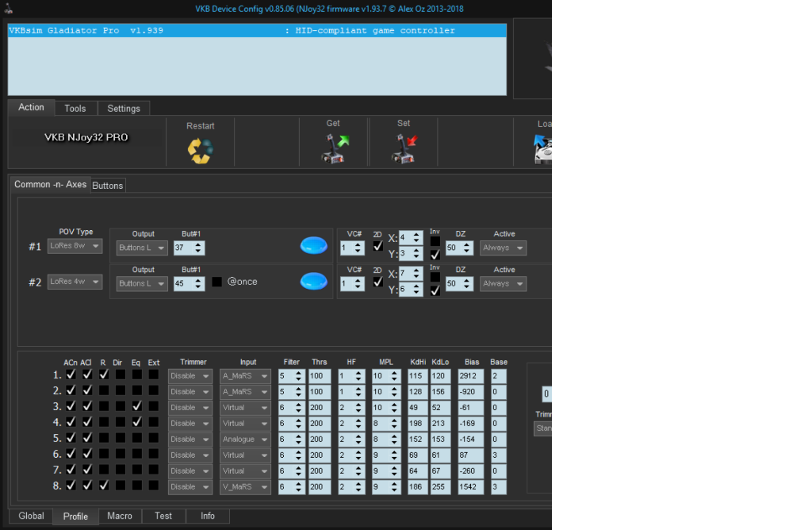Click the Set joystick icon

[x=404, y=148]
